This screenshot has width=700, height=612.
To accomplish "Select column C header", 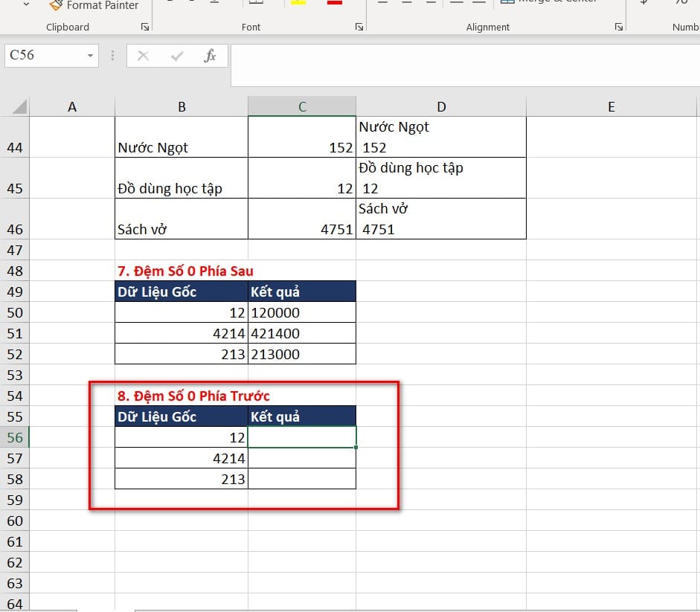I will coord(302,106).
